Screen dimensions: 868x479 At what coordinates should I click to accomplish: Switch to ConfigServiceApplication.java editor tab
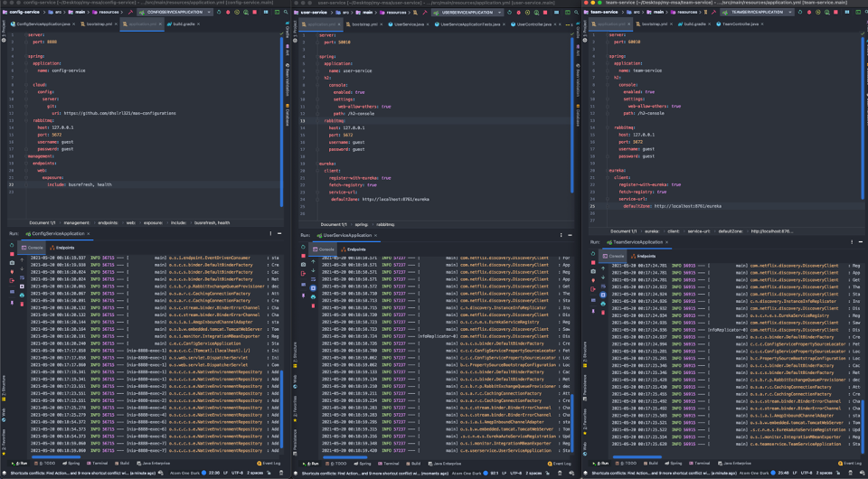point(41,23)
